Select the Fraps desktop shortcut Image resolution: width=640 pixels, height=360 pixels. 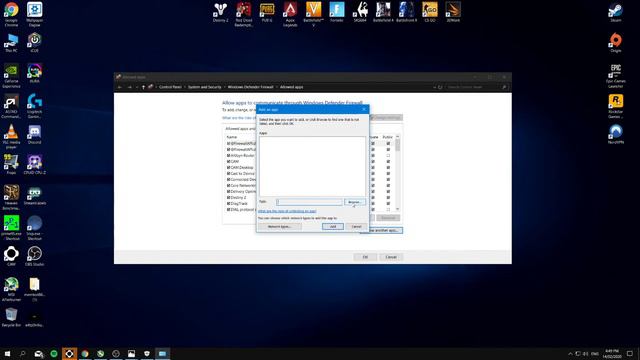coord(11,165)
